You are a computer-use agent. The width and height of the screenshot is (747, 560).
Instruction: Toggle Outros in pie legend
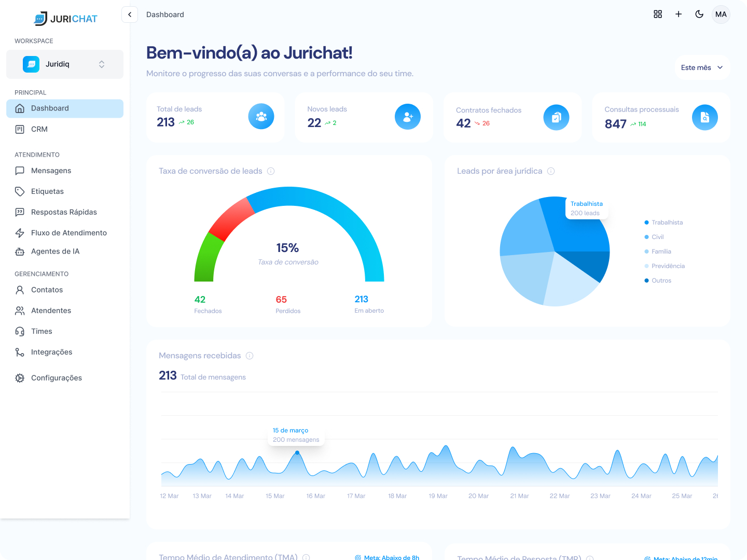coord(658,281)
